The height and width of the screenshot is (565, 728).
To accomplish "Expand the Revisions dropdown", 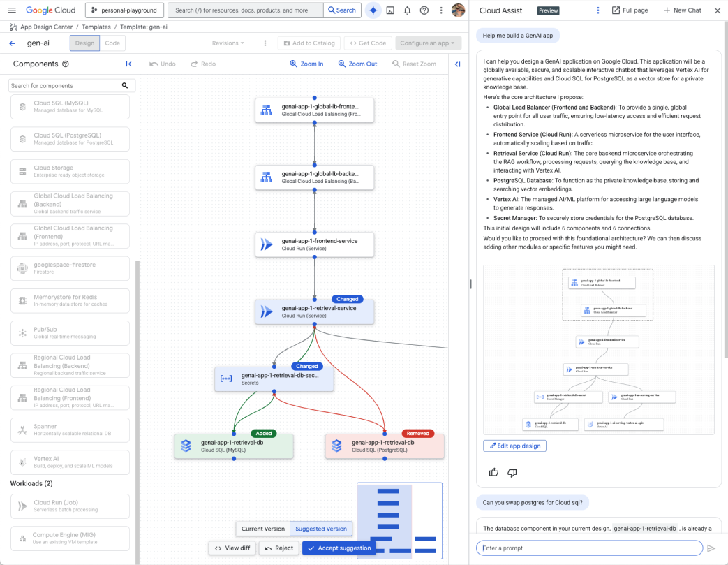I will 228,43.
